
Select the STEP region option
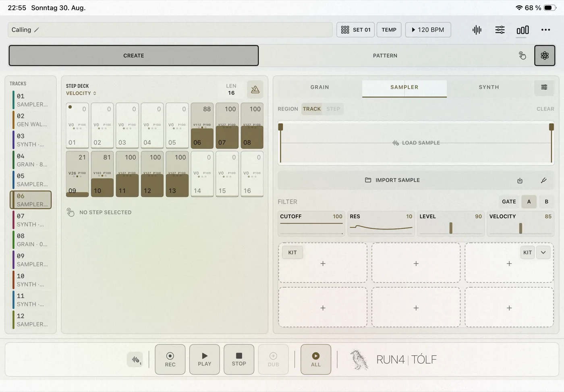coord(333,109)
